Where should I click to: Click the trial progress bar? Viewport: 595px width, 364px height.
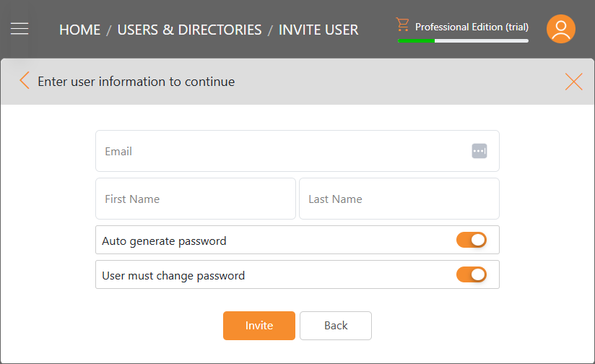463,40
